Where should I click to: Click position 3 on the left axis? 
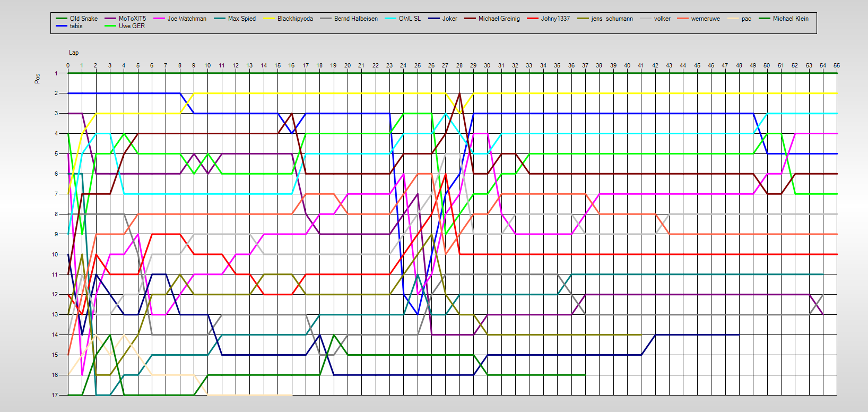(x=56, y=114)
